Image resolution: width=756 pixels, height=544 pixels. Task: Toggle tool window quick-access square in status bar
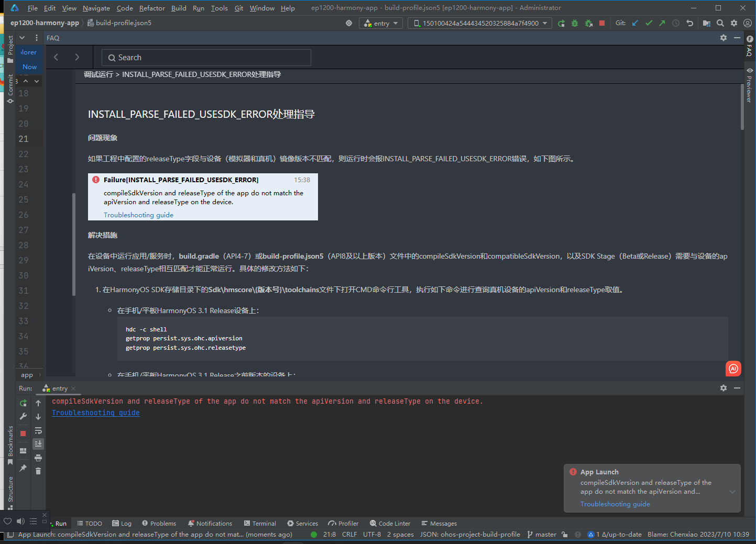10,535
